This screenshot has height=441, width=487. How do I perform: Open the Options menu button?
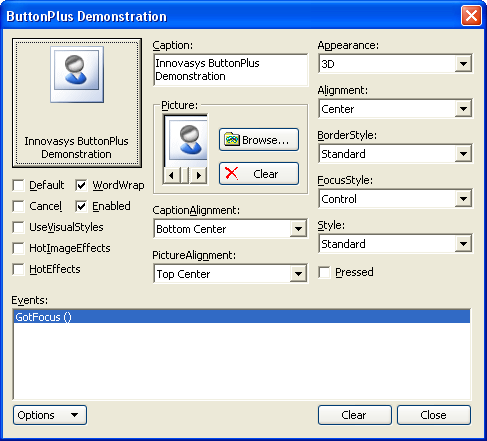(x=50, y=415)
